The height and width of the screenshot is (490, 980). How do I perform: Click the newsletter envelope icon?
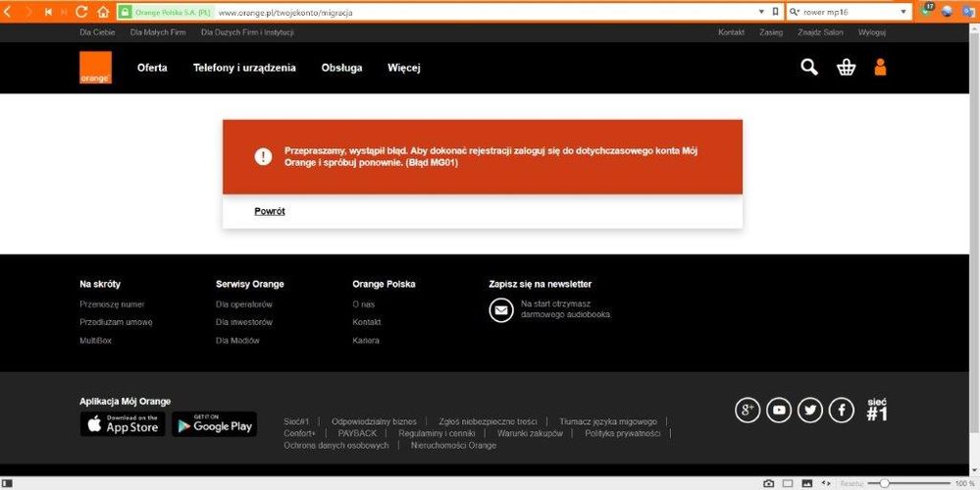click(501, 310)
